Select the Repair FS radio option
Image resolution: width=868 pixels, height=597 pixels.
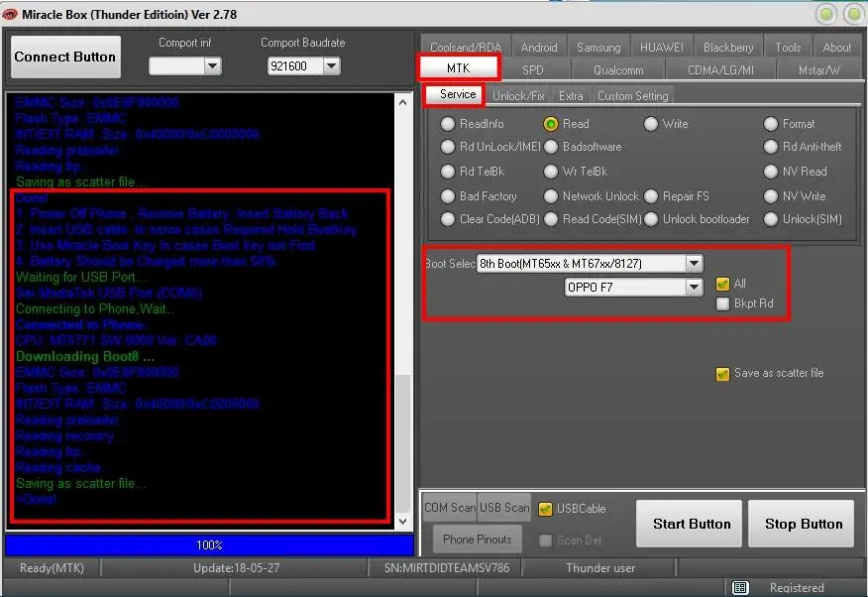tap(651, 196)
